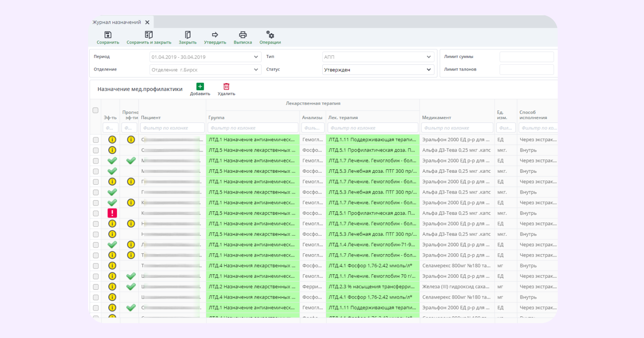Open Выписка using the printer icon
This screenshot has height=338, width=644.
[x=243, y=35]
